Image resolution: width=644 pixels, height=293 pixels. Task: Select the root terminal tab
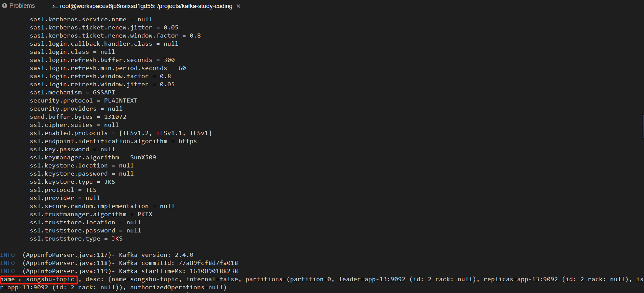pos(142,6)
